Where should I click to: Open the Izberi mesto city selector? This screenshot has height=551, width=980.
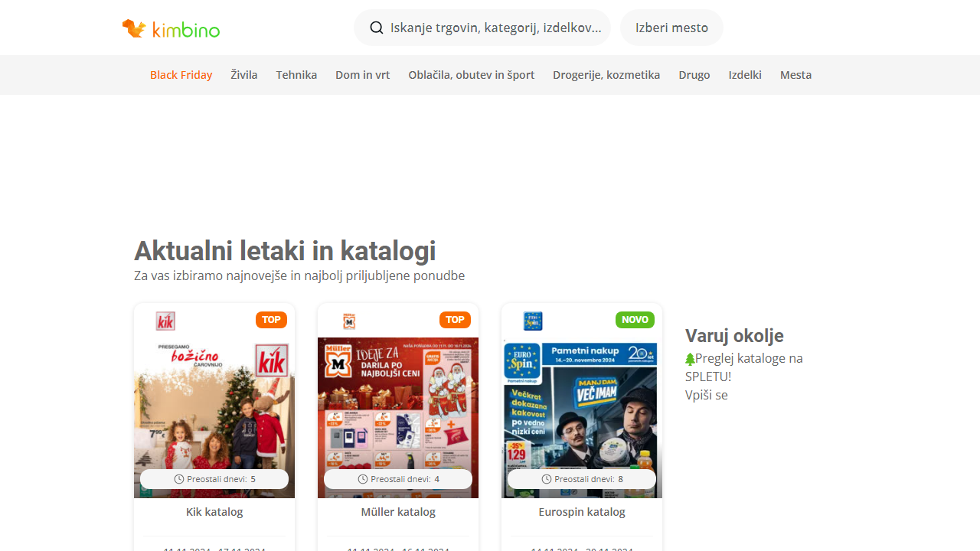(x=671, y=28)
